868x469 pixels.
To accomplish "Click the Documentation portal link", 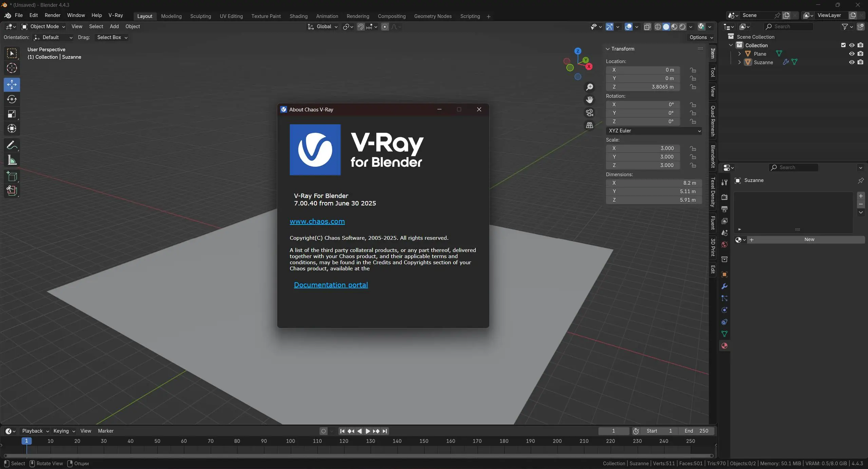I will [331, 285].
